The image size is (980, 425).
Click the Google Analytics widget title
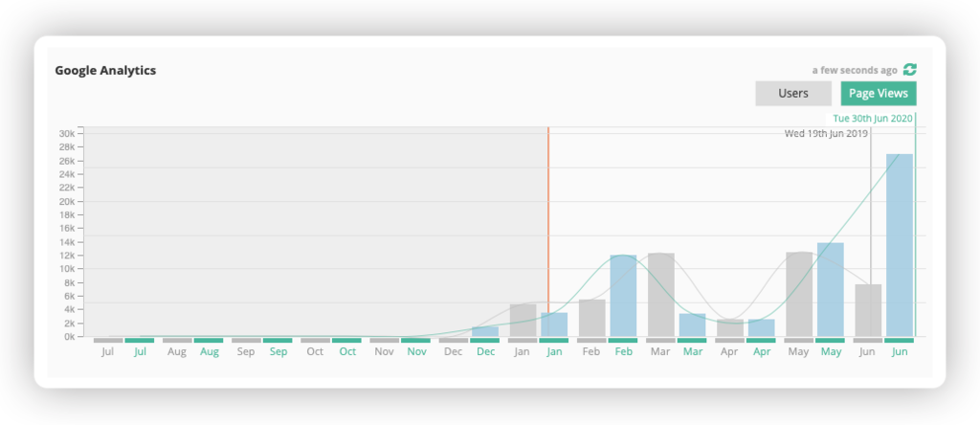tap(105, 70)
